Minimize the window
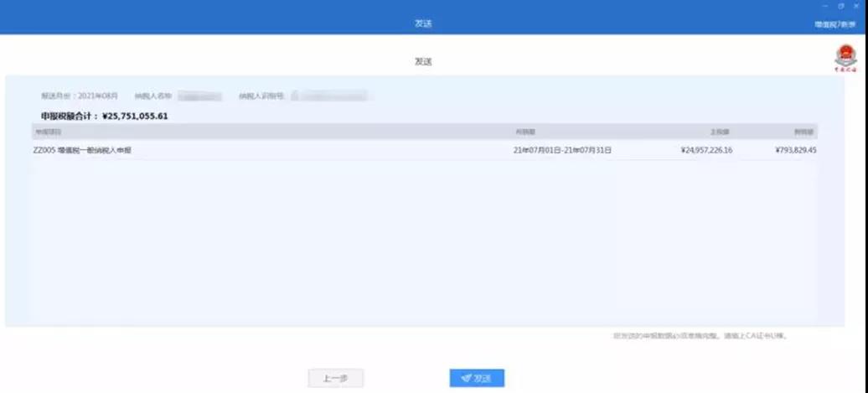Viewport: 868px width, 393px height. tap(826, 6)
